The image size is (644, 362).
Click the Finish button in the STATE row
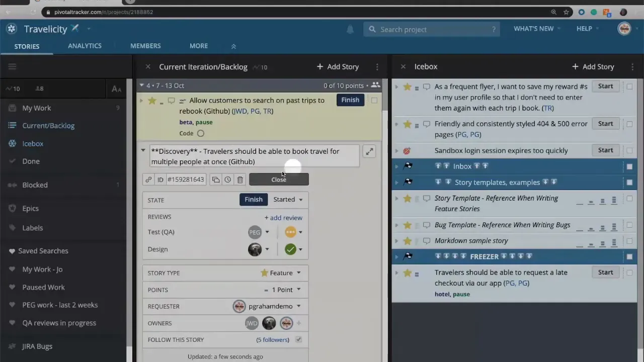tap(254, 199)
